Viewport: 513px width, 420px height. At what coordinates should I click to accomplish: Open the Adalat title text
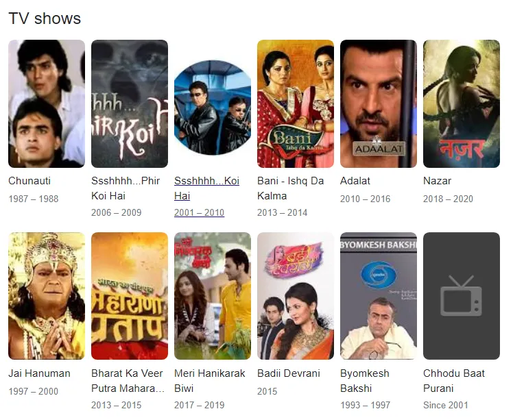tap(355, 181)
